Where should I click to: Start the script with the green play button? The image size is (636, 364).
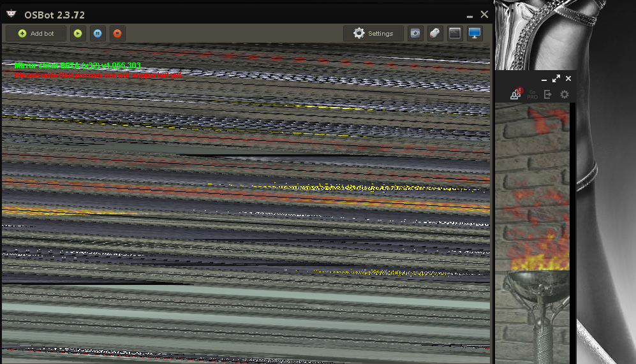coord(78,34)
